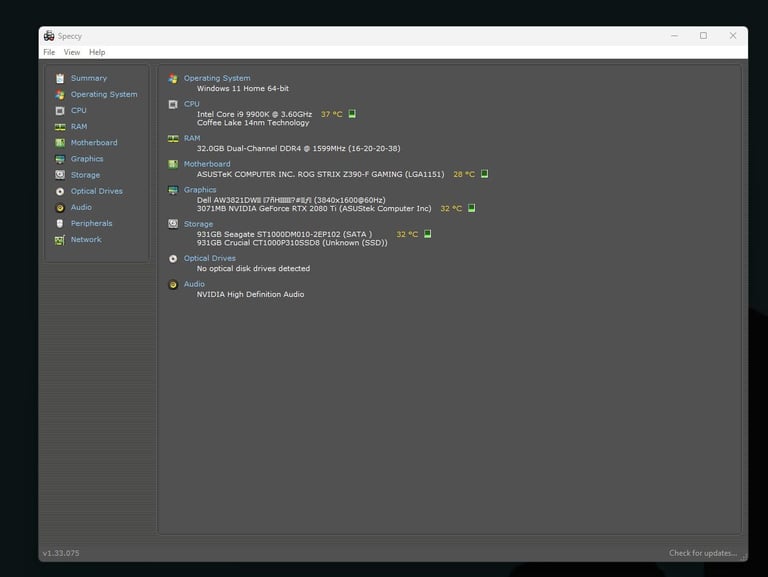Click the Peripherals mouse icon in sidebar
The width and height of the screenshot is (768, 577).
(x=60, y=223)
